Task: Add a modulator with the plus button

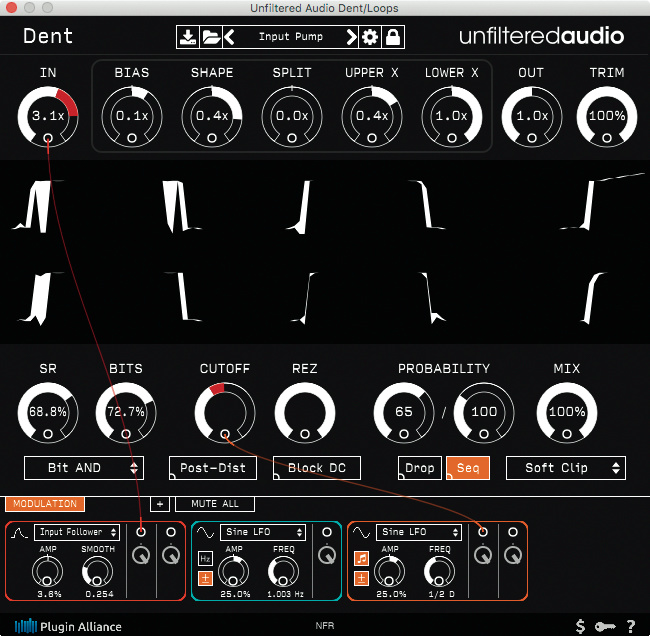Action: (x=158, y=504)
